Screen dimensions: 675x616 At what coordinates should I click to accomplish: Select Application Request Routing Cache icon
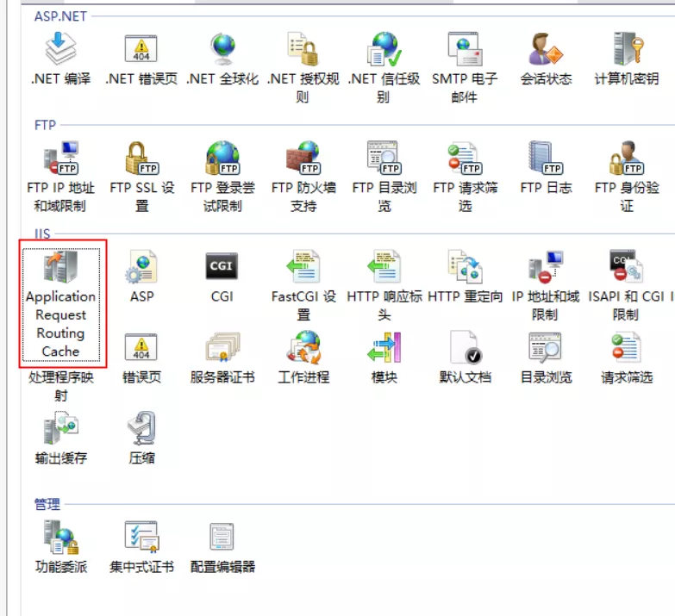60,304
